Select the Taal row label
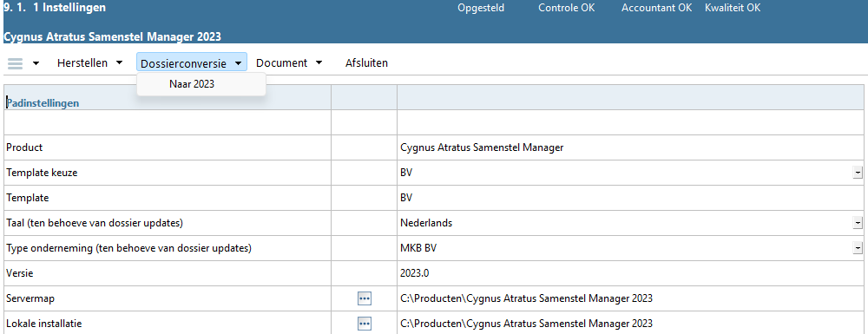 (x=95, y=223)
